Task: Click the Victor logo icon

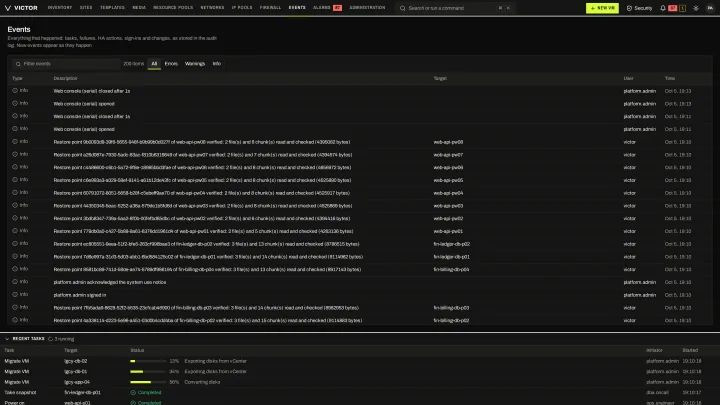Action: pyautogui.click(x=8, y=8)
